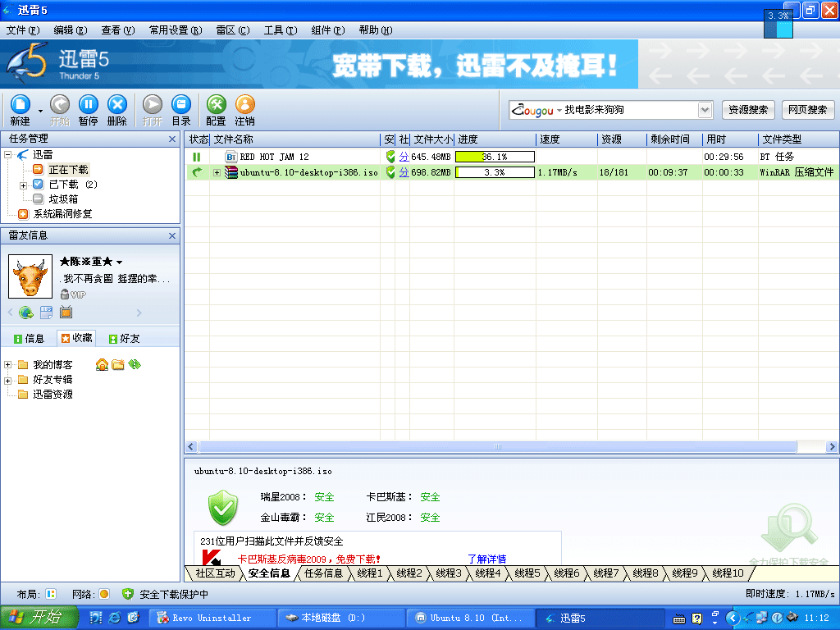
Task: Click the Windows 开始 Start button
Action: (39, 618)
